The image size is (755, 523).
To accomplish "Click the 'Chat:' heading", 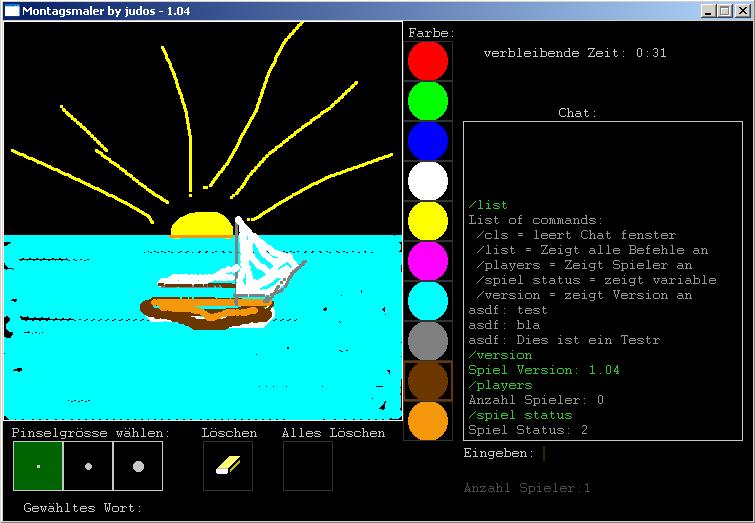I will click(x=577, y=113).
